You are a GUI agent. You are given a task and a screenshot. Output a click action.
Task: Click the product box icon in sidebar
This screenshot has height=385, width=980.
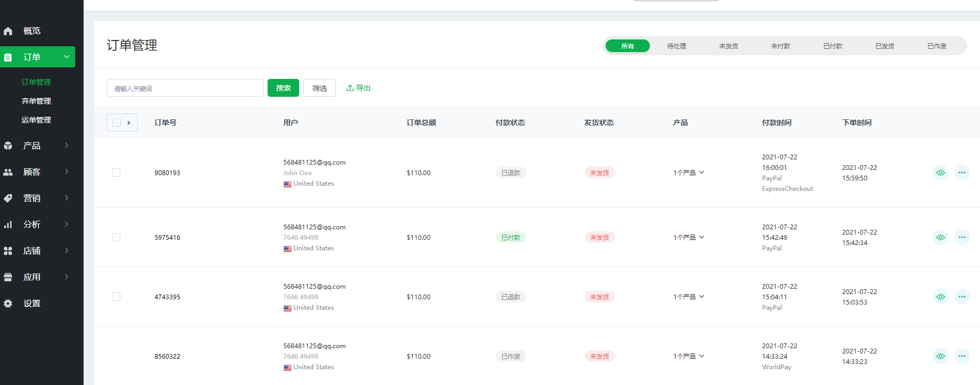8,146
